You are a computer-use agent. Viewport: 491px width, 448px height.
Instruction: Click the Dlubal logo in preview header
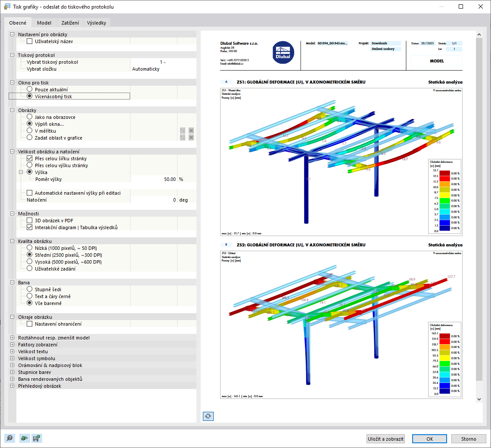(283, 52)
